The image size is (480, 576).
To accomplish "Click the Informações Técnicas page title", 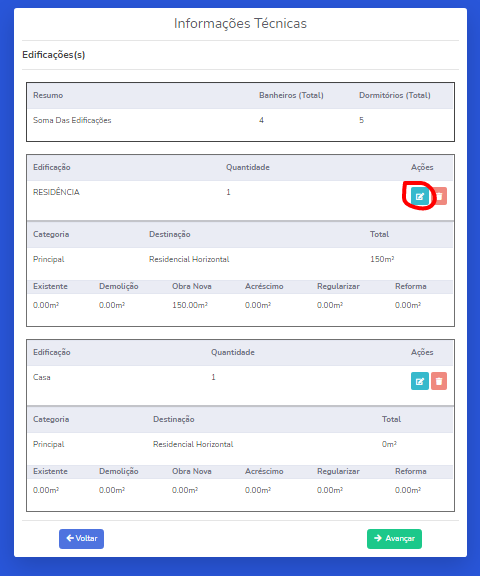I will pos(240,23).
